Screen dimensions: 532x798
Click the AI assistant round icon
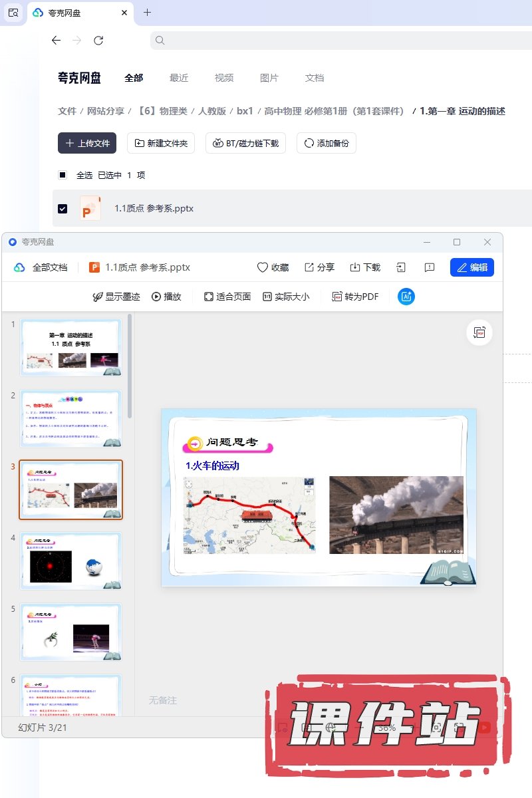coord(406,297)
